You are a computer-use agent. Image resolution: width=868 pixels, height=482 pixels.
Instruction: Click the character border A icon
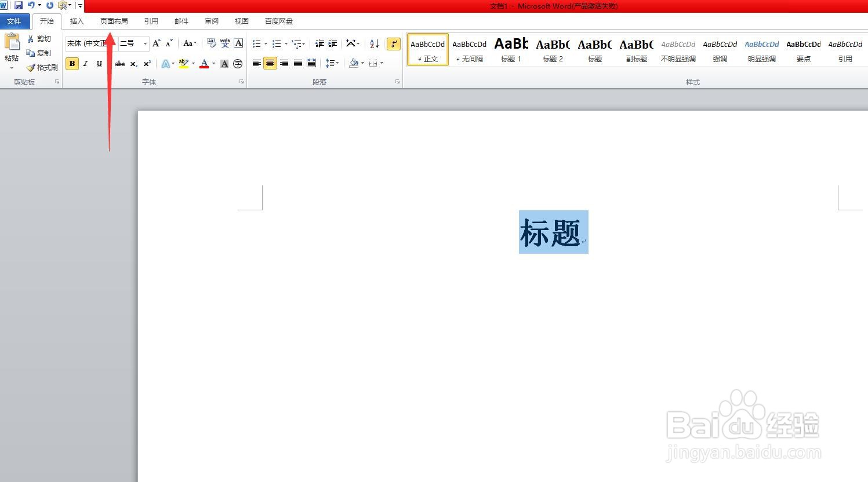pyautogui.click(x=238, y=43)
